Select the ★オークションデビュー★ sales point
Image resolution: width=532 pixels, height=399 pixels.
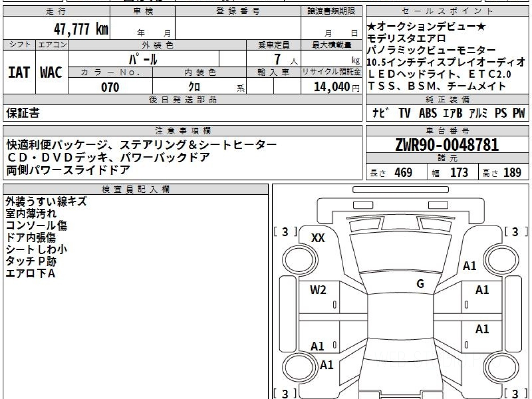427,27
